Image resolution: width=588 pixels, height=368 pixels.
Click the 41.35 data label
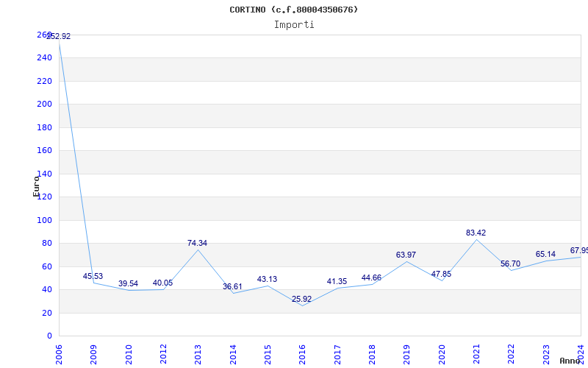pos(337,282)
